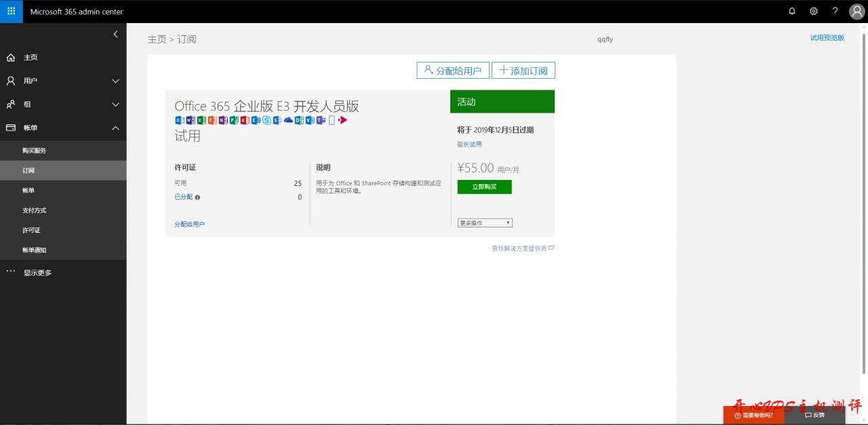
Task: Open the 更多操作 dropdown on the subscription card
Action: pos(484,222)
